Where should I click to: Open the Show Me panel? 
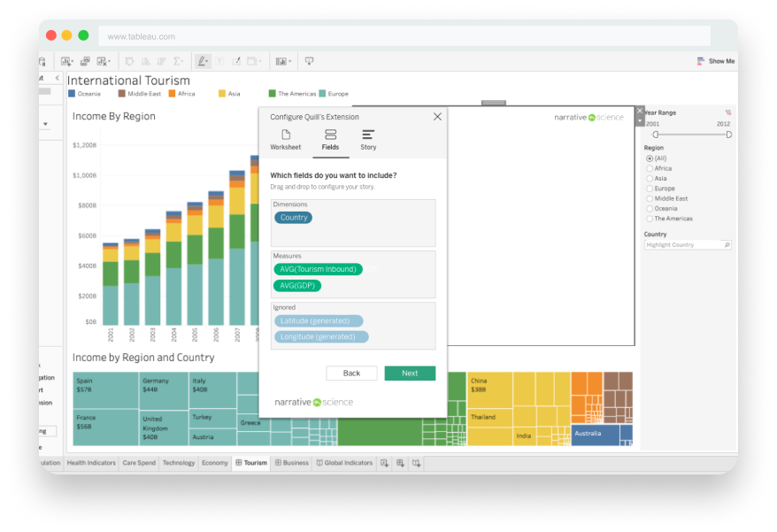tap(717, 60)
